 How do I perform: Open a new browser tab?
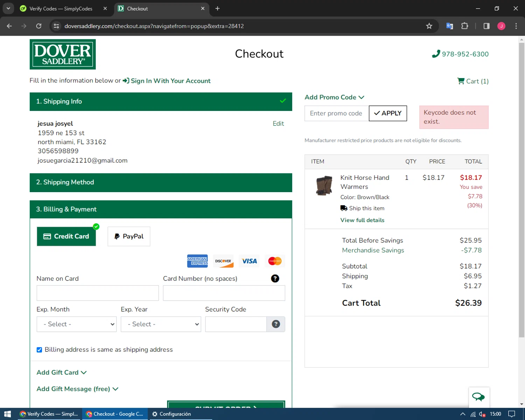coord(217,8)
